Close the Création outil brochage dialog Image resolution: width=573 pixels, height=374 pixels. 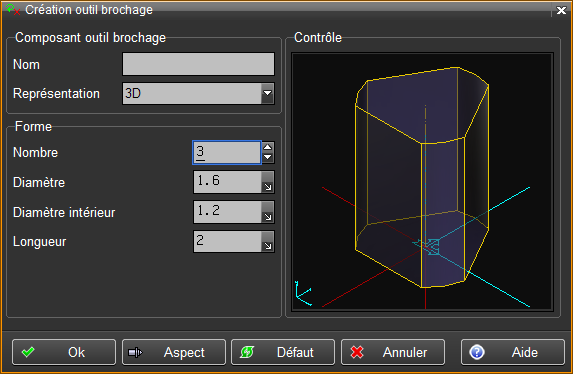coord(561,10)
